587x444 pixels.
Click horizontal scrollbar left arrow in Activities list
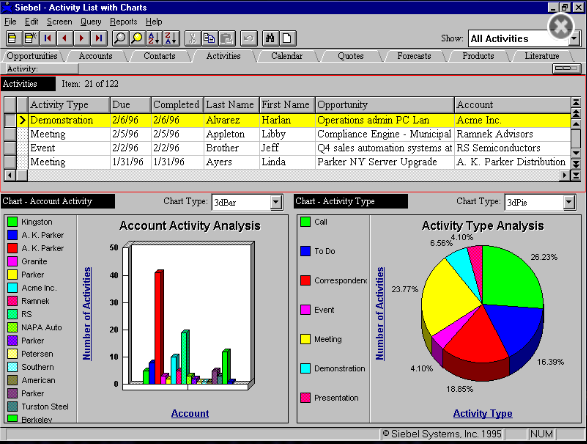tap(10, 175)
